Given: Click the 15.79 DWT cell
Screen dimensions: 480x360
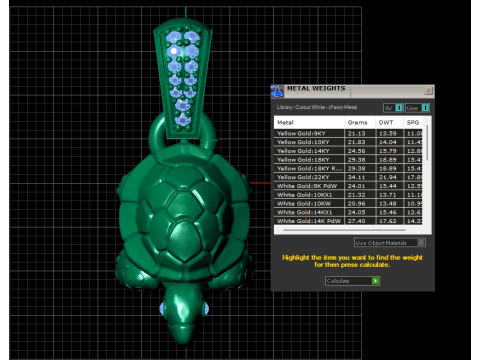Looking at the screenshot, I should [389, 151].
